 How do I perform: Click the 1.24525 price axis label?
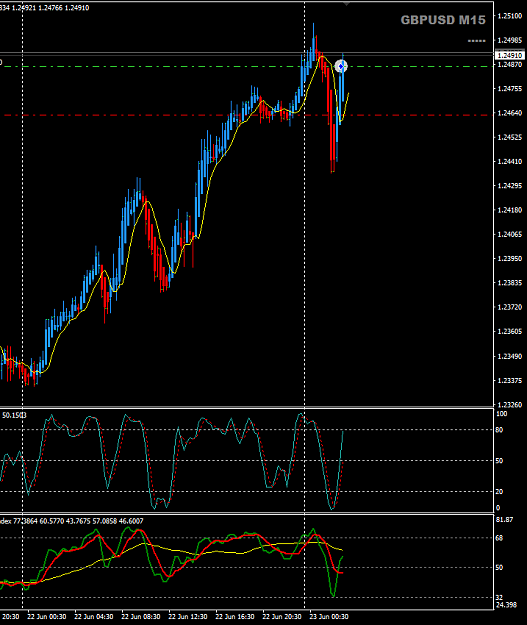pyautogui.click(x=510, y=138)
